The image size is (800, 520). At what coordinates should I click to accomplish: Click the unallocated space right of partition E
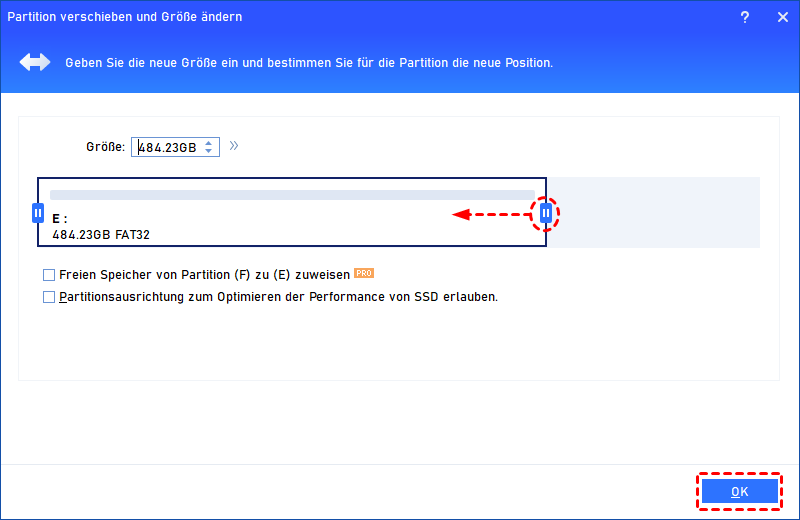[654, 212]
